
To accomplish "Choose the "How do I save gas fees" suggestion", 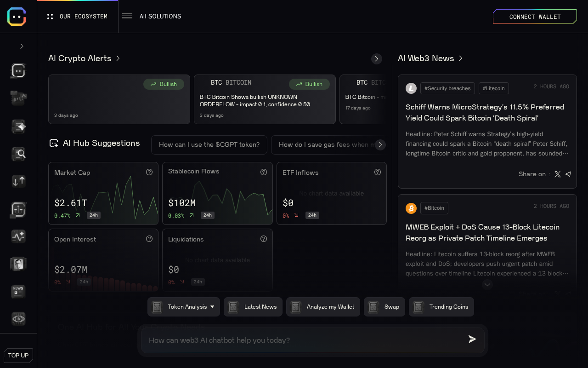I will click(328, 145).
